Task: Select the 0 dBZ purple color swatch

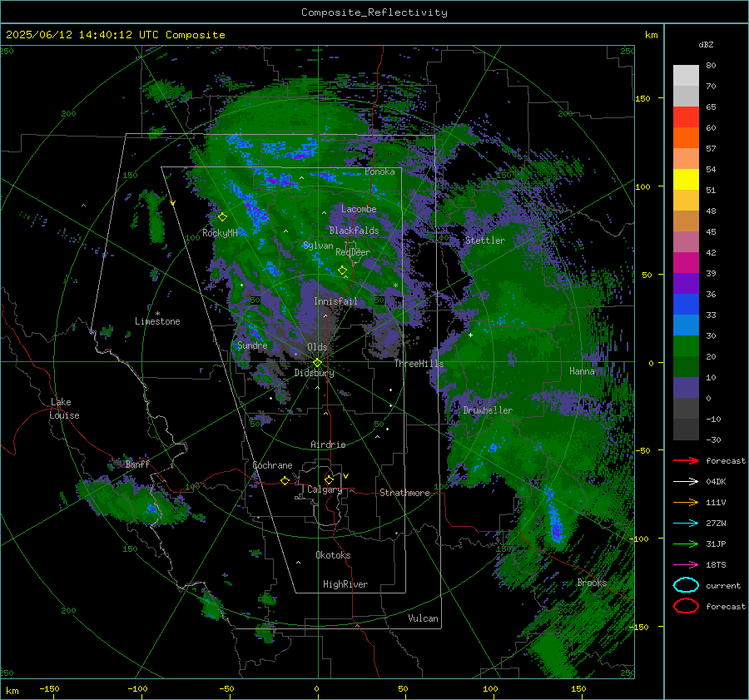Action: 686,387
